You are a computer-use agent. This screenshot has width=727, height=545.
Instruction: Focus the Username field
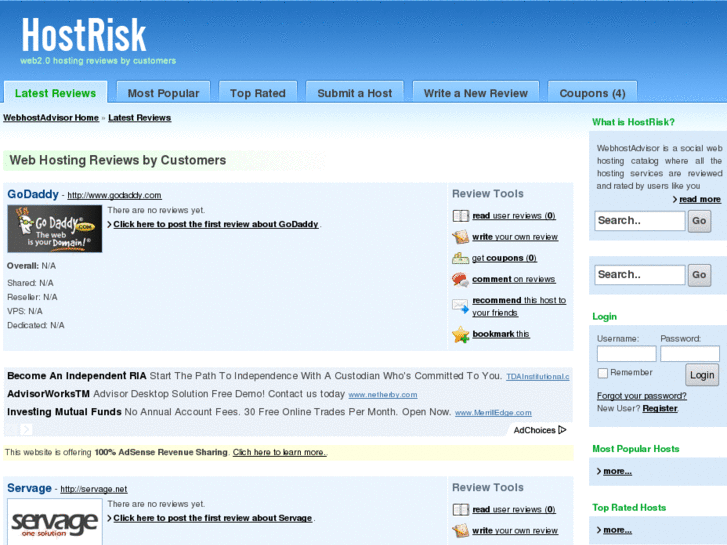[x=626, y=354]
